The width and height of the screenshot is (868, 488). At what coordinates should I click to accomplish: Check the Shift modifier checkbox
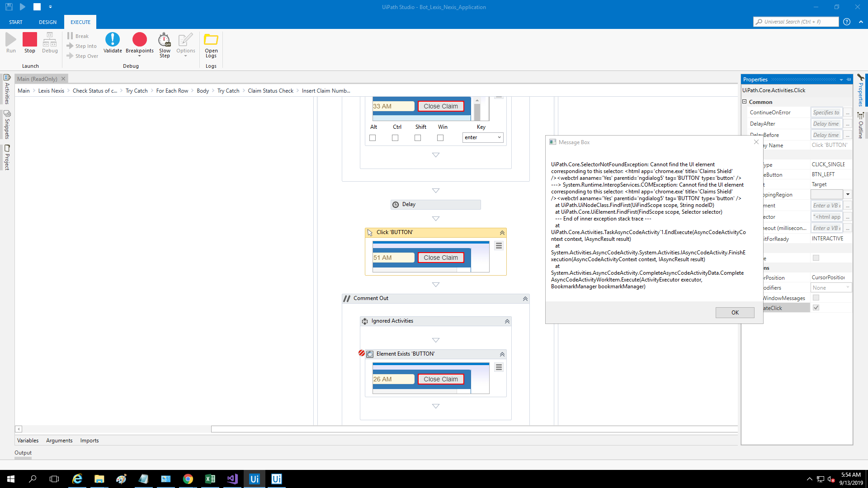418,138
